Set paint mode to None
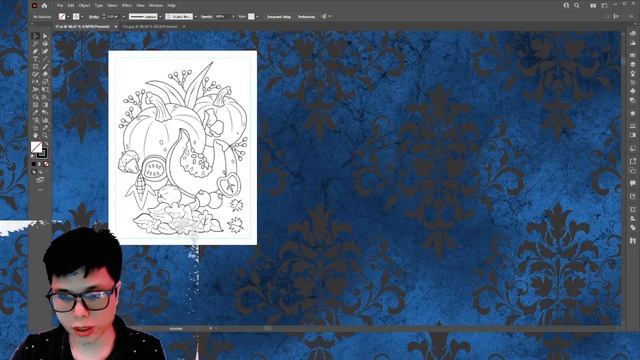 click(46, 164)
